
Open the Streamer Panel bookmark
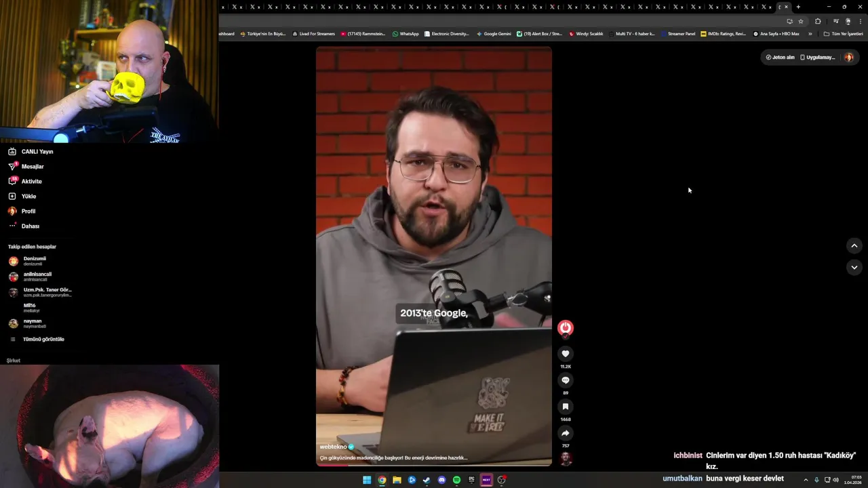pos(677,34)
